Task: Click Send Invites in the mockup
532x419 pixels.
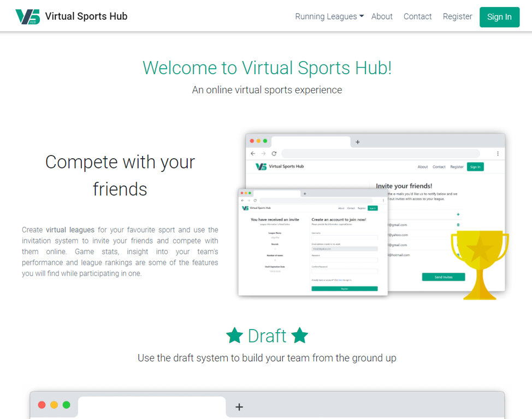Action: coord(444,277)
